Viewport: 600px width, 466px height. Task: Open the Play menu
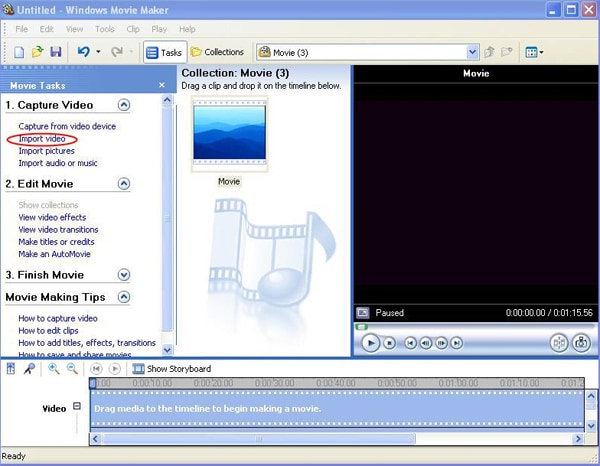pyautogui.click(x=159, y=29)
